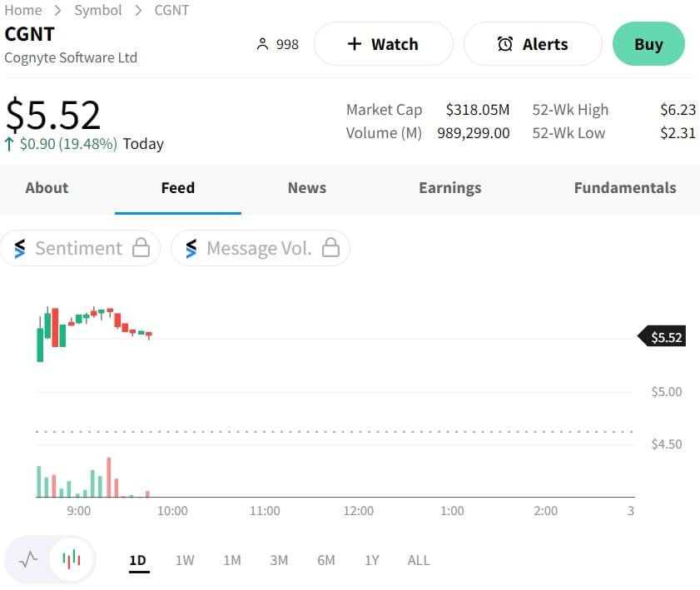
Task: Go to Home breadcrumb link
Action: tap(23, 10)
